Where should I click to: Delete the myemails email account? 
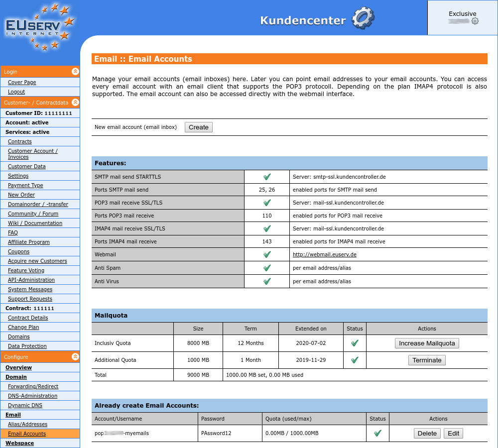(x=427, y=434)
